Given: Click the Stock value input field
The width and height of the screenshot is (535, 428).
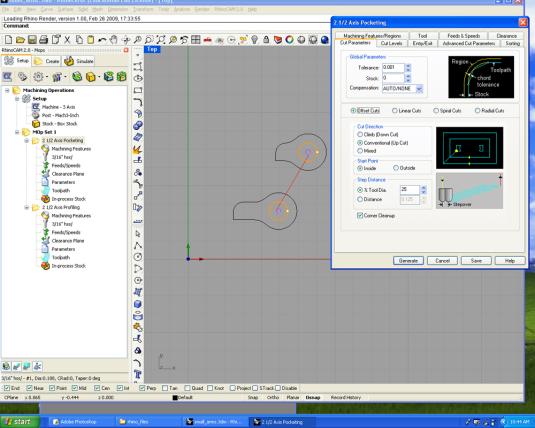Looking at the screenshot, I should click(x=393, y=78).
